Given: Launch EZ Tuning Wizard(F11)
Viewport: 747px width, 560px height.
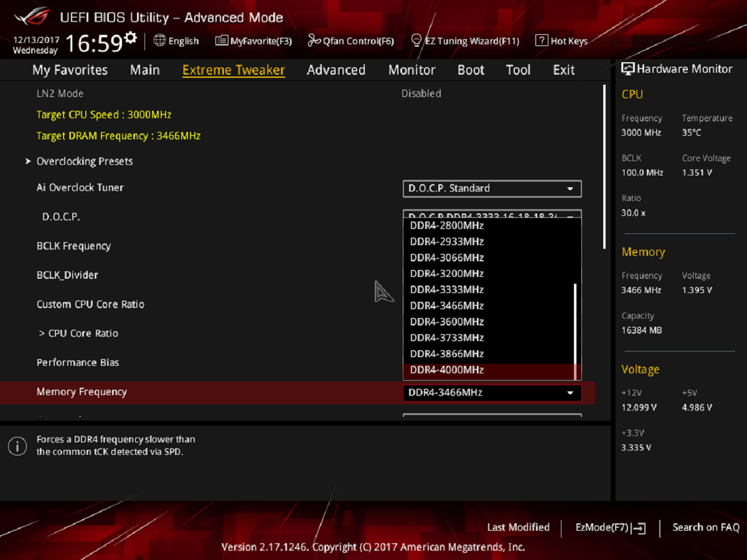Looking at the screenshot, I should (465, 41).
